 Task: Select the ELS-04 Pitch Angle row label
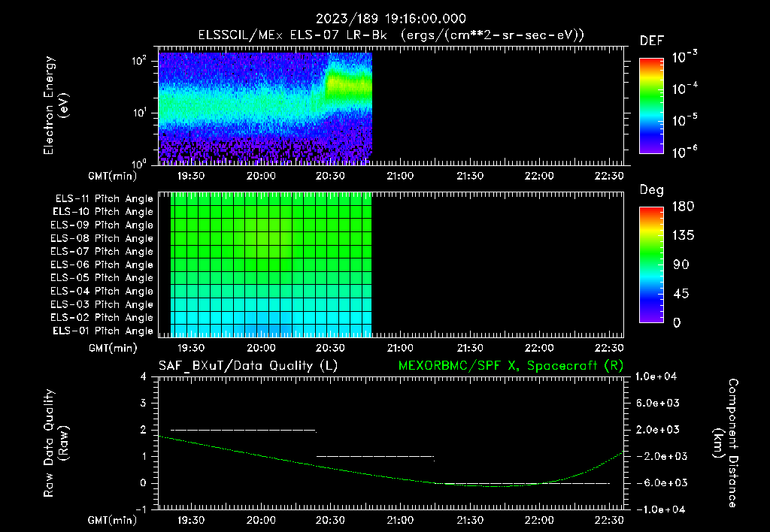pyautogui.click(x=102, y=291)
